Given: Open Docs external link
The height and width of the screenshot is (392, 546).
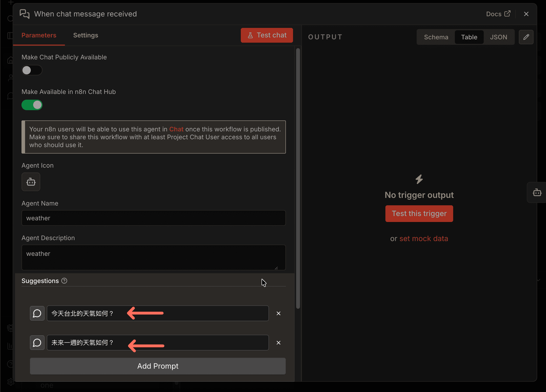Looking at the screenshot, I should tap(498, 14).
